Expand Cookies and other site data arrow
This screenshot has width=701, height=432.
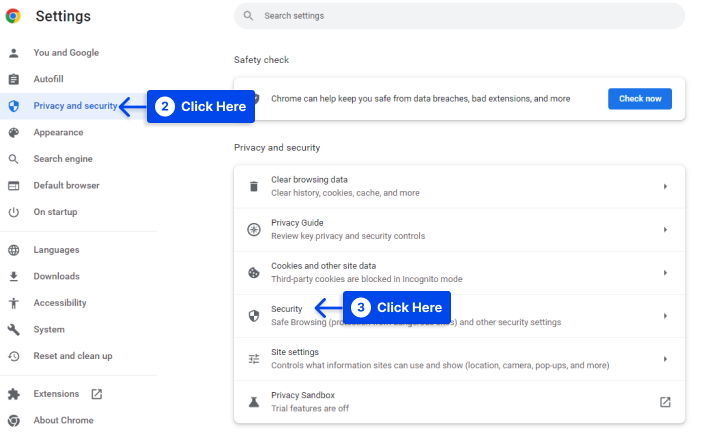click(x=665, y=273)
